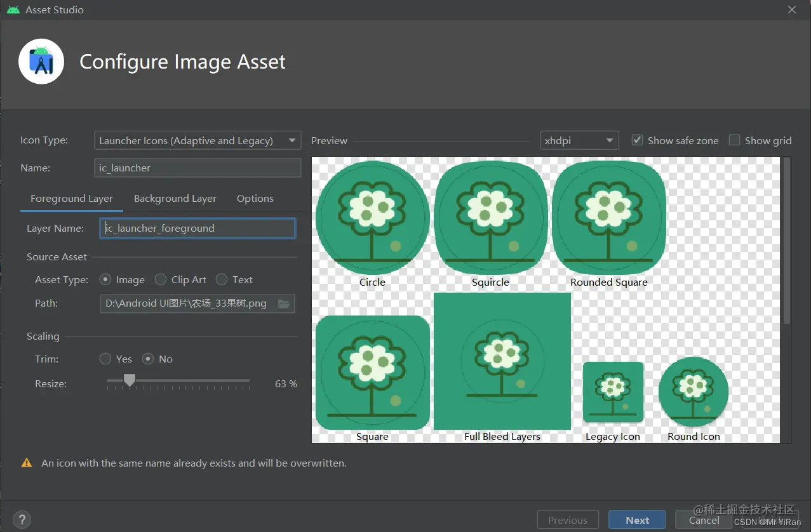Open the Icon Type dropdown
The height and width of the screenshot is (532, 811).
coord(198,140)
